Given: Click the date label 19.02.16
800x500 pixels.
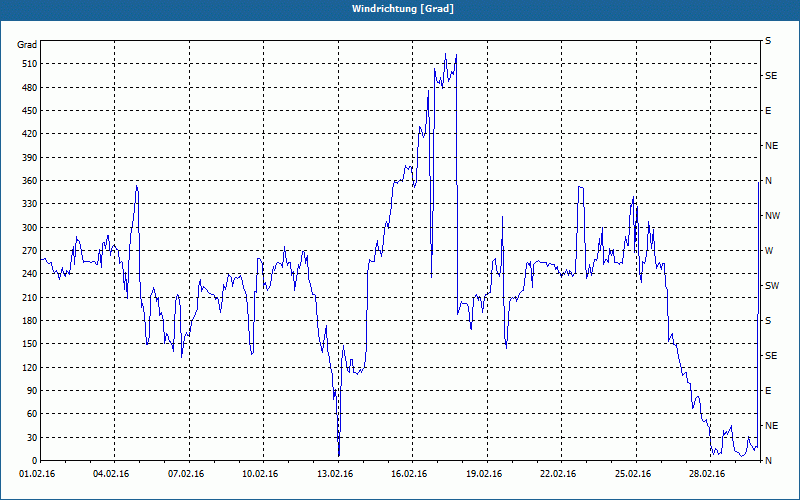Looking at the screenshot, I should pyautogui.click(x=484, y=474).
